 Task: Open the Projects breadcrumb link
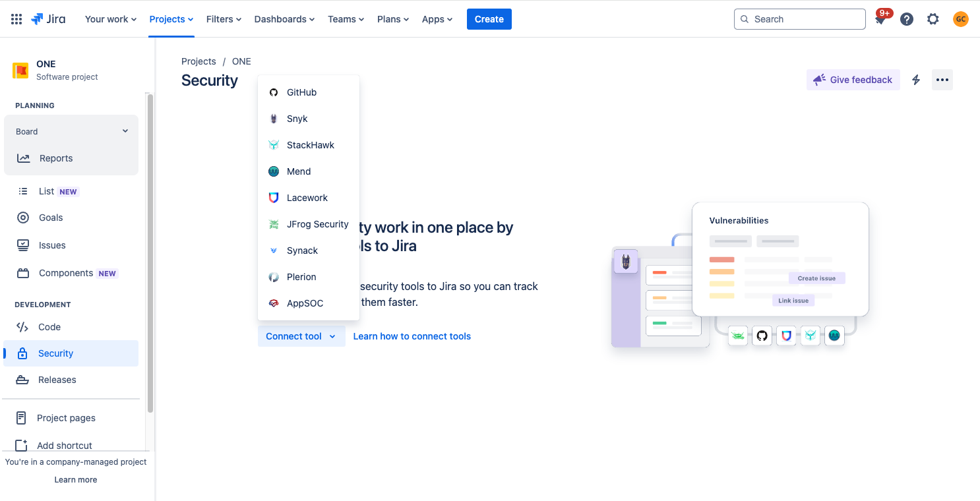click(x=199, y=61)
